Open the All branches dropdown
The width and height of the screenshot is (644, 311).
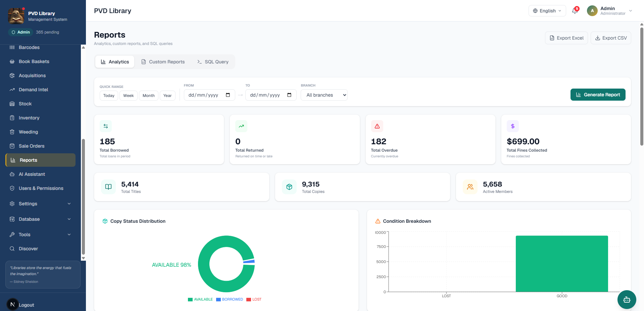[x=324, y=95]
